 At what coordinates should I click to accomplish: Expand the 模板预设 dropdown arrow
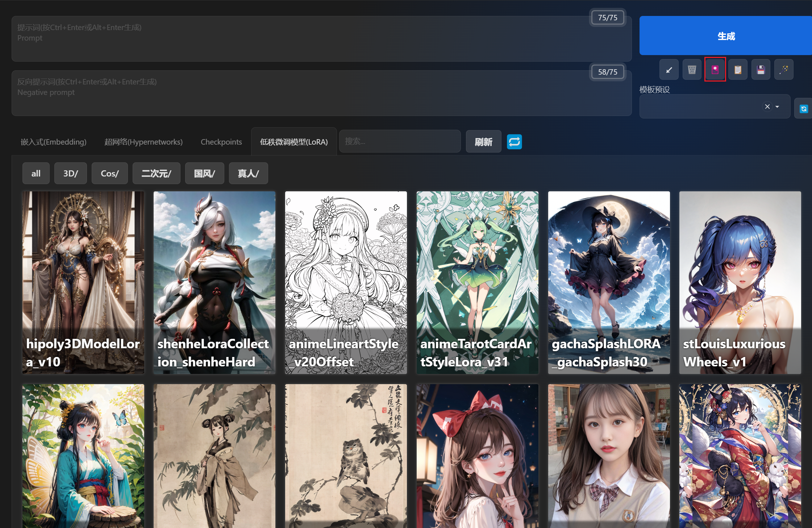(777, 107)
